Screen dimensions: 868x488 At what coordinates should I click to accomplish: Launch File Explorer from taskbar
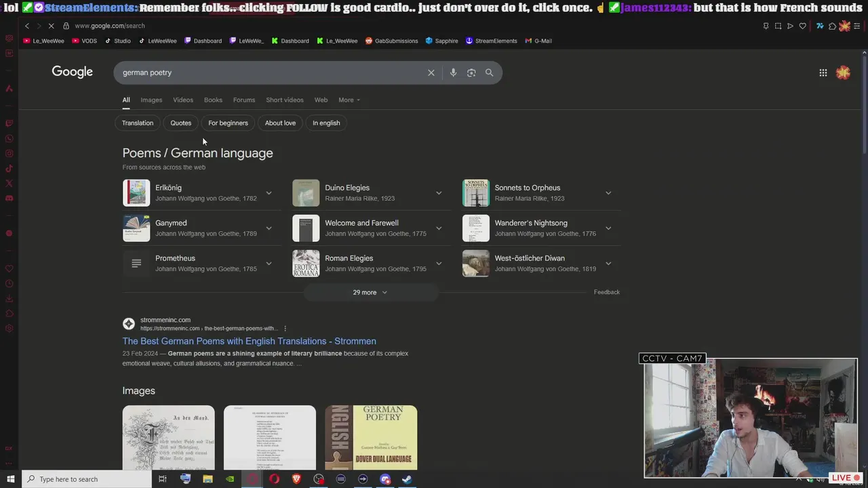click(x=208, y=479)
